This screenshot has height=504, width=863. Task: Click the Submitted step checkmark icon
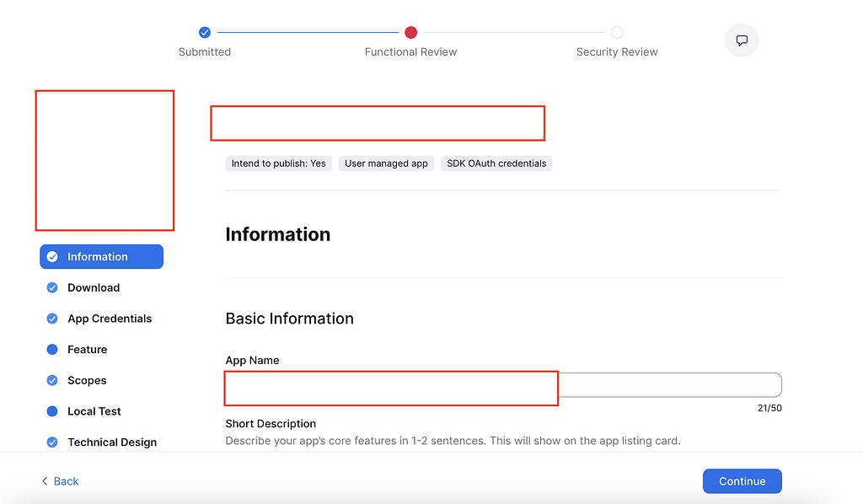click(205, 32)
